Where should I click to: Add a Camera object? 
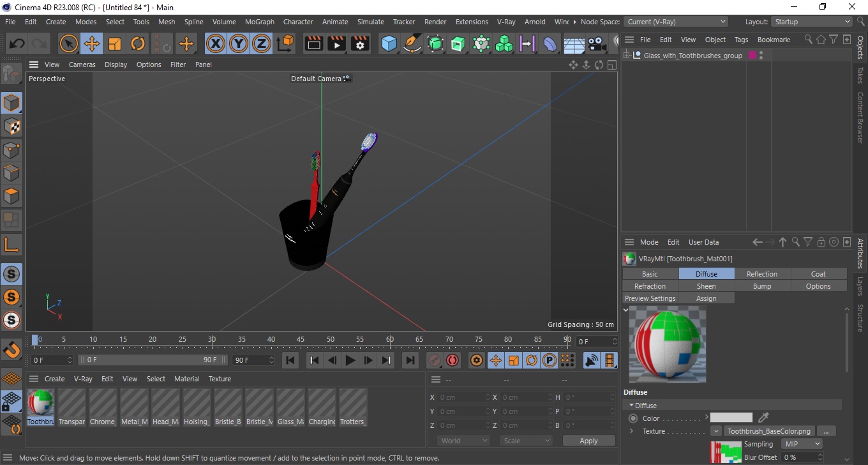596,43
